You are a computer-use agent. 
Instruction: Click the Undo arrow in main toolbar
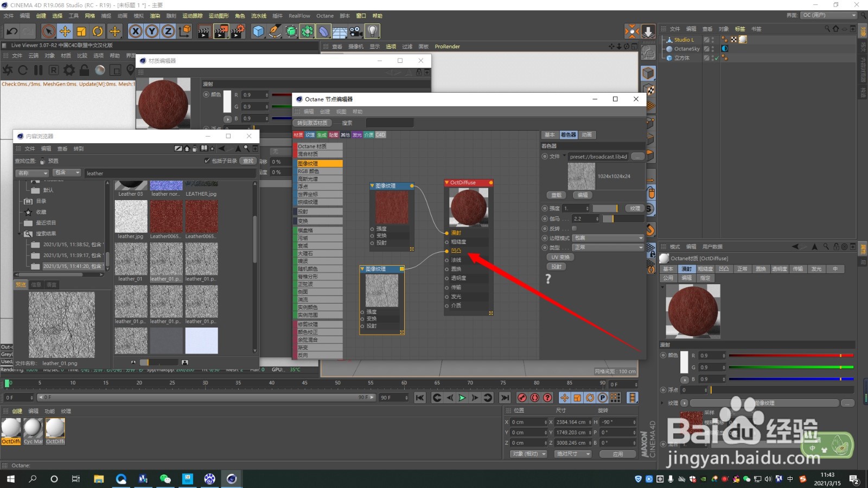coord(12,31)
